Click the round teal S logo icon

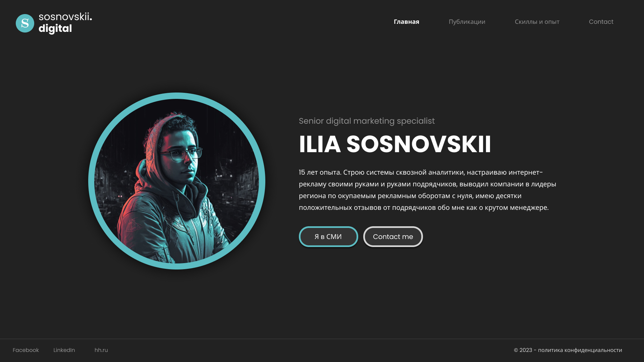(25, 23)
